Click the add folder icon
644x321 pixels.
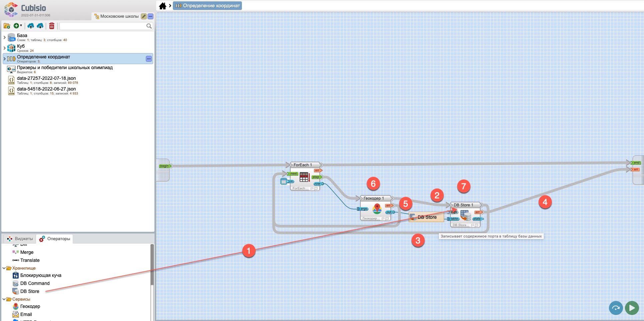7,26
